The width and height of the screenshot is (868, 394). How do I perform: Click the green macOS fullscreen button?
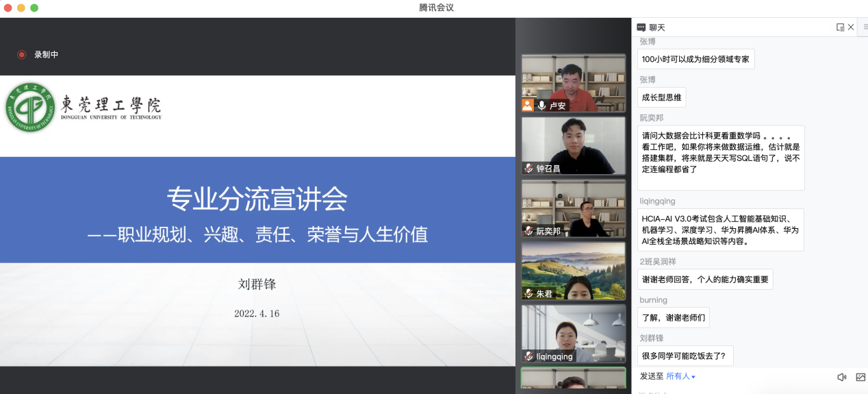[34, 8]
